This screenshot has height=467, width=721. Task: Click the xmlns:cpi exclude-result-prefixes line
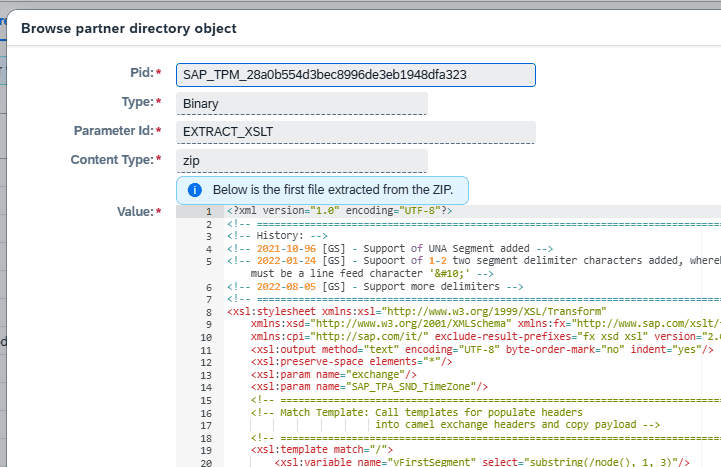pyautogui.click(x=486, y=336)
